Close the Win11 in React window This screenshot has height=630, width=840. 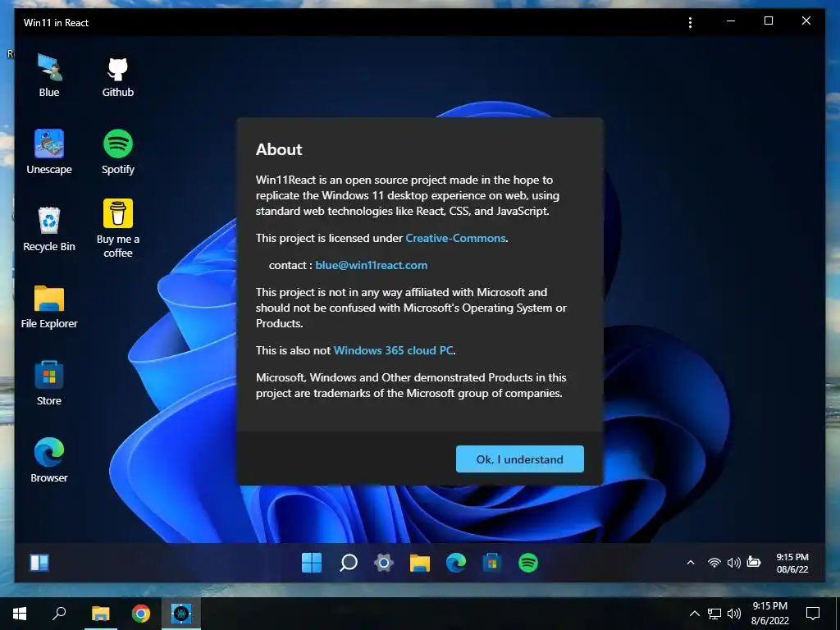pyautogui.click(x=806, y=21)
